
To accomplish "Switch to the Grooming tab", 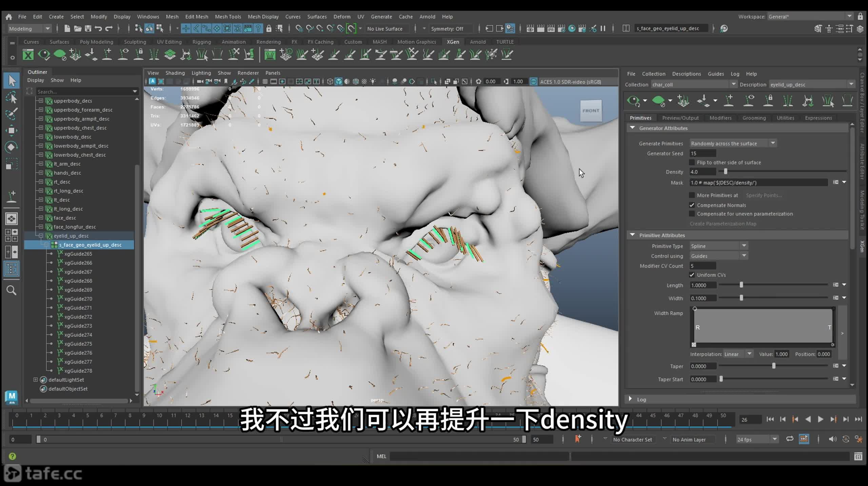I will coord(754,118).
